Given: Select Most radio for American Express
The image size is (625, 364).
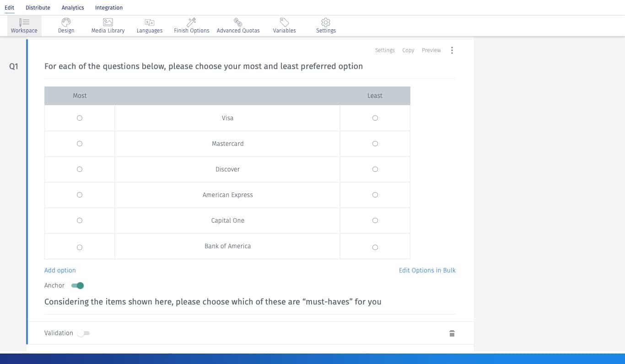Looking at the screenshot, I should [x=80, y=195].
